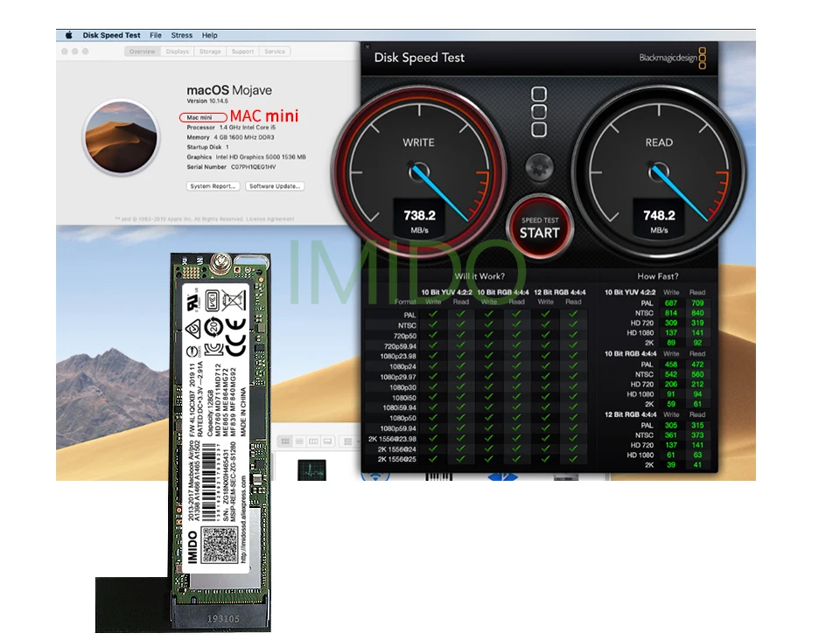Switch Finder to list view
840x640 pixels.
(299, 442)
